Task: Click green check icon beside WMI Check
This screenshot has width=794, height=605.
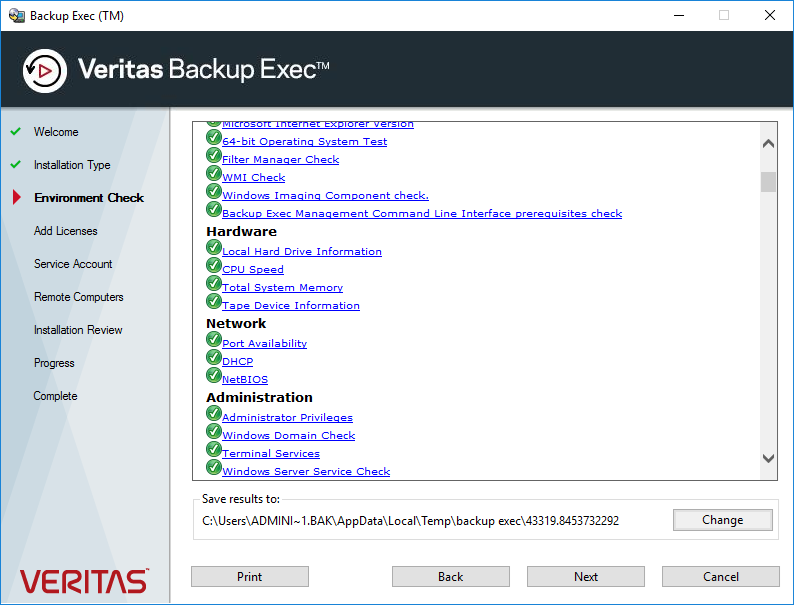Action: [x=214, y=173]
